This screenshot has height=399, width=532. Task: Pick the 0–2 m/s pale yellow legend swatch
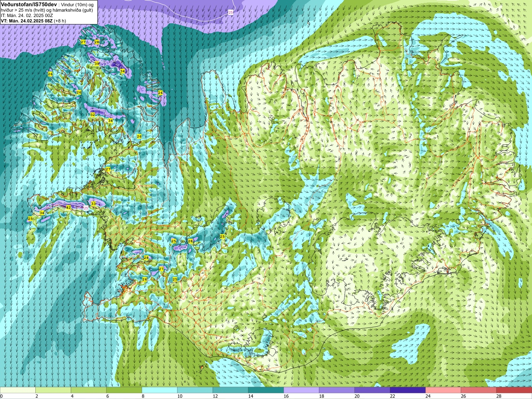tap(18, 390)
